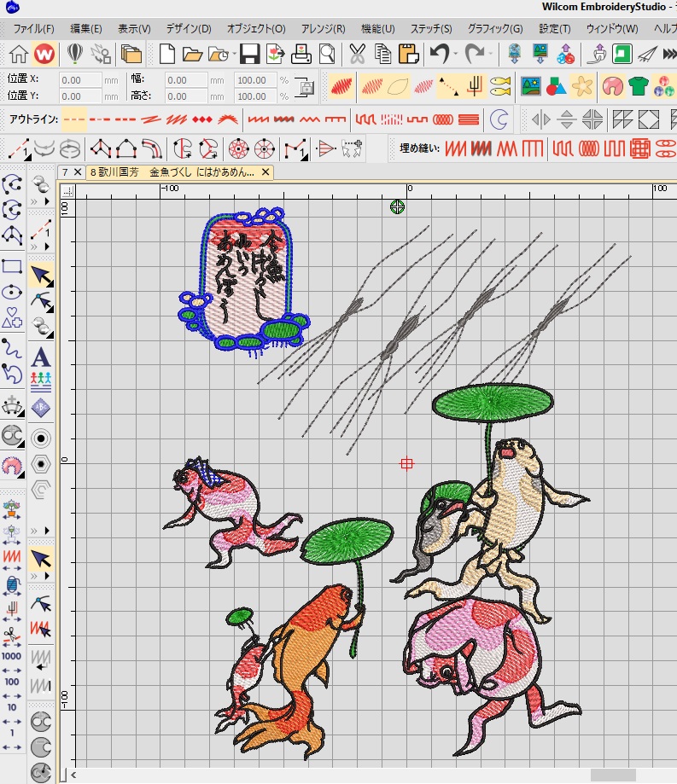The height and width of the screenshot is (784, 677).
Task: Save the design with the floppy disk icon
Action: 249,54
